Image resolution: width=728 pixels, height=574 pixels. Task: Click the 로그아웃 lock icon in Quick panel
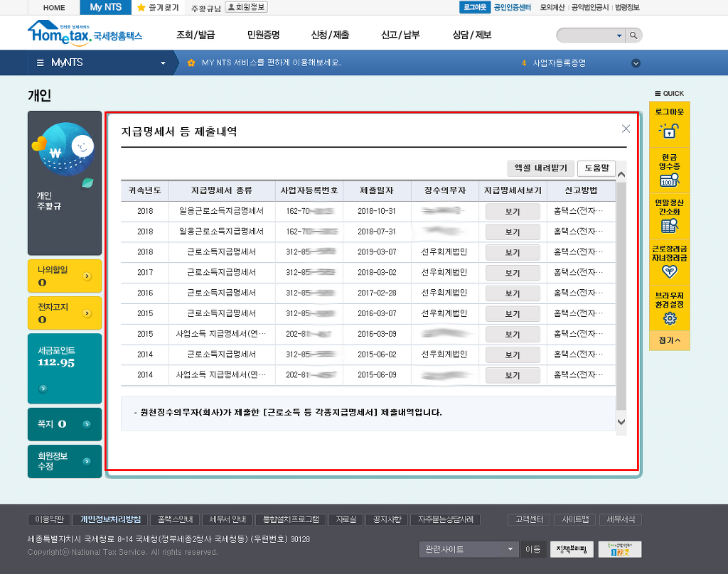pos(669,131)
